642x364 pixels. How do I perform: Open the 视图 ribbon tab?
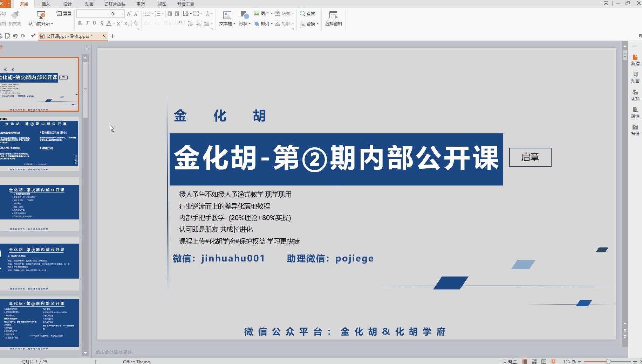162,4
